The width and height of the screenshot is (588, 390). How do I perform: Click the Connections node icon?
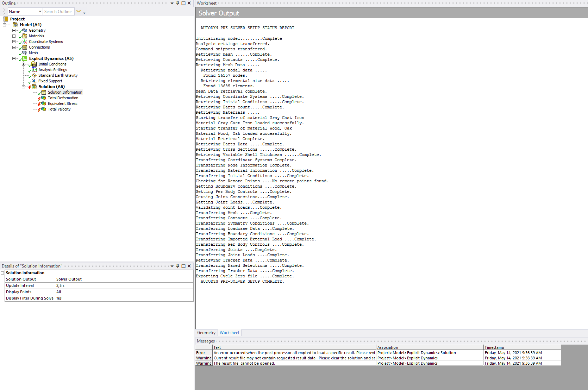pyautogui.click(x=25, y=47)
